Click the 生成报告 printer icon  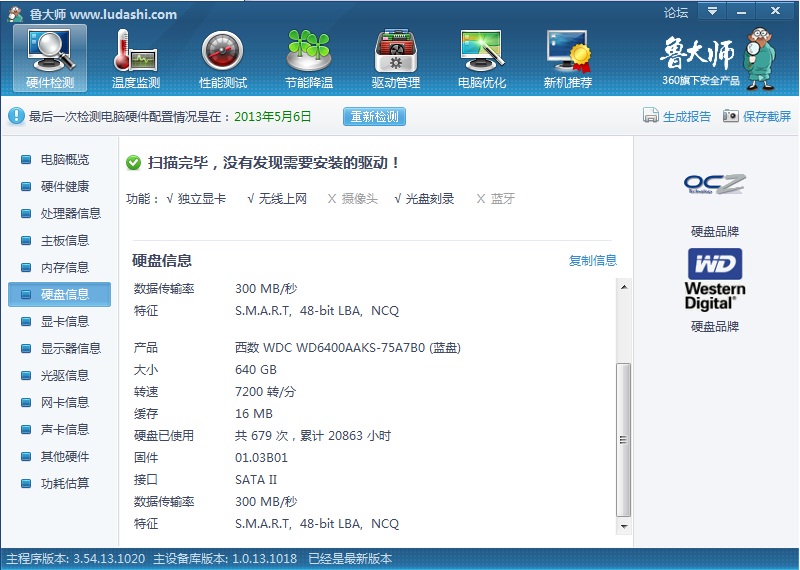[651, 116]
